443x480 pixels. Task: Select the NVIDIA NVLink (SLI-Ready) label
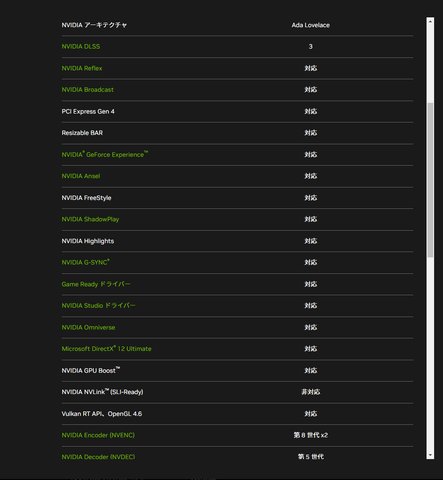(x=102, y=392)
